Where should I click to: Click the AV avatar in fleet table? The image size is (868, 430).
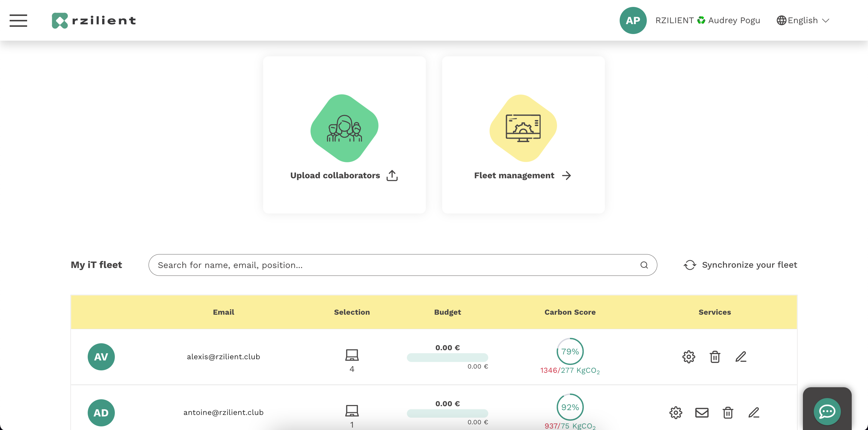pyautogui.click(x=101, y=357)
